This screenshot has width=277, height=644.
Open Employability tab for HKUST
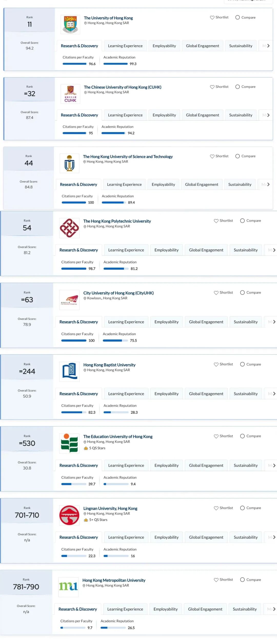163,185
